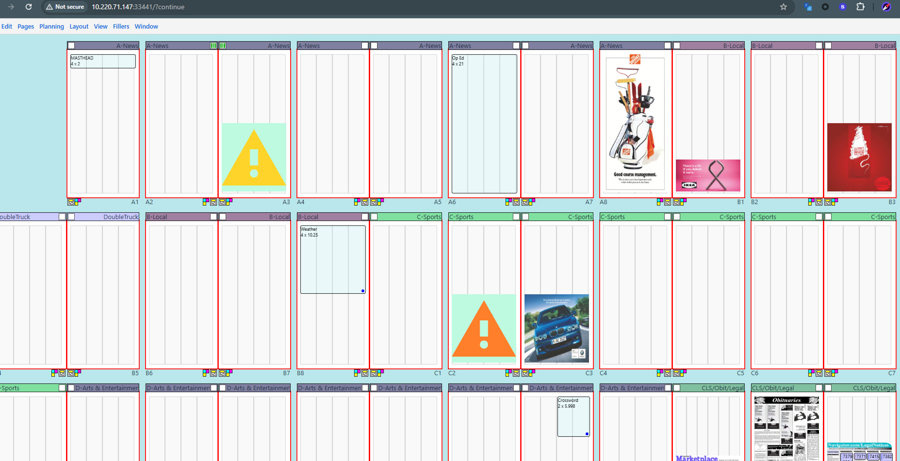
Task: Click the color plate icon below page A2
Action: (206, 203)
